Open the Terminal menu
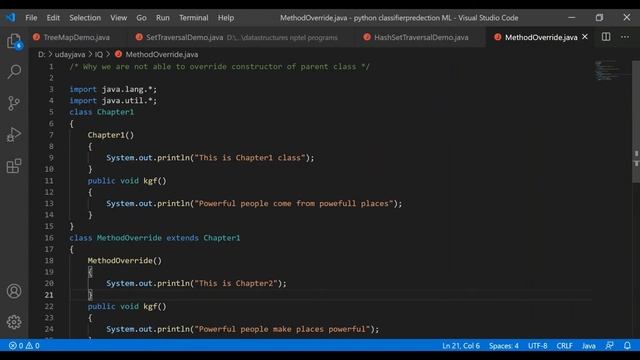Screen dimensions: 640x360 (193, 18)
